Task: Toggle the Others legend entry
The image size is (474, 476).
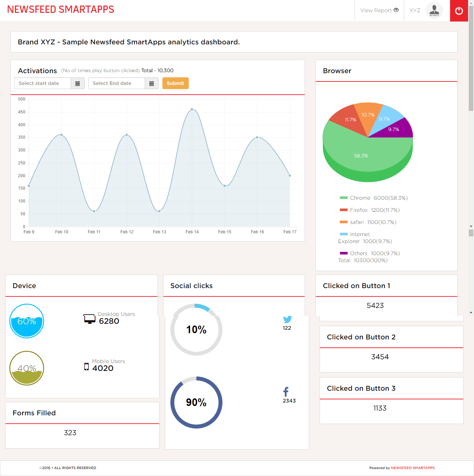Action: point(370,253)
